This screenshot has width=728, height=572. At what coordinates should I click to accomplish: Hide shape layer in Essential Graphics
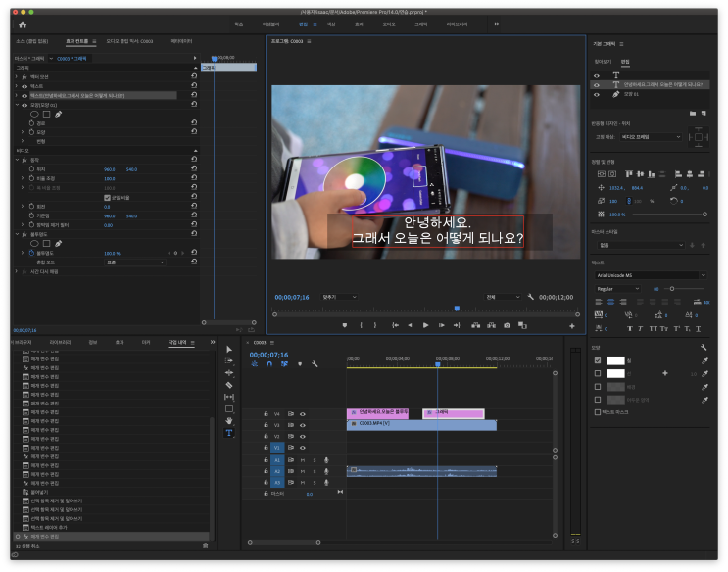click(x=597, y=94)
